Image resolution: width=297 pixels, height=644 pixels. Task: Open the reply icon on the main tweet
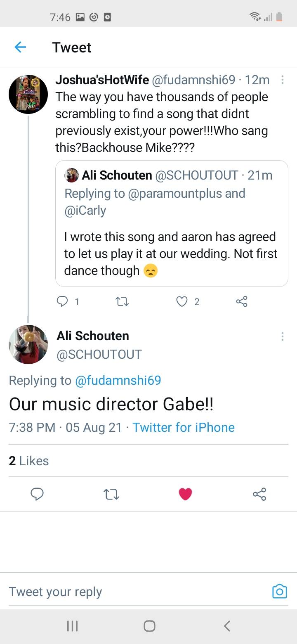click(37, 494)
